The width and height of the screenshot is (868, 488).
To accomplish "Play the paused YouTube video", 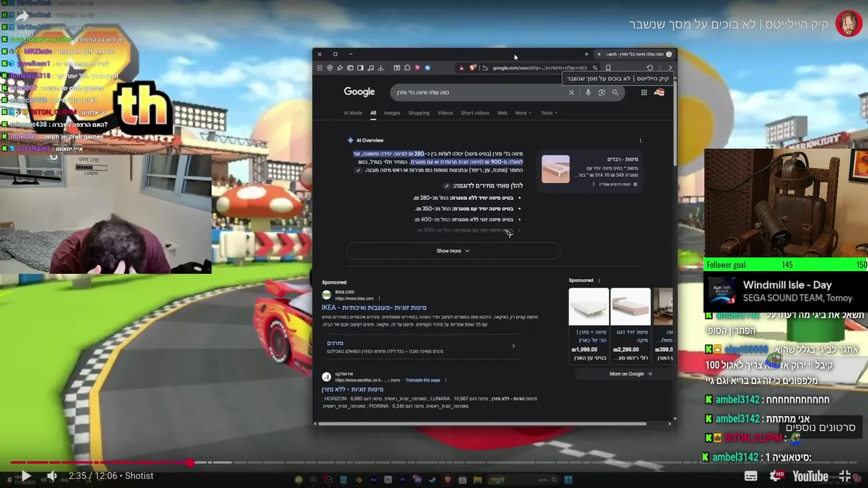I will point(25,476).
